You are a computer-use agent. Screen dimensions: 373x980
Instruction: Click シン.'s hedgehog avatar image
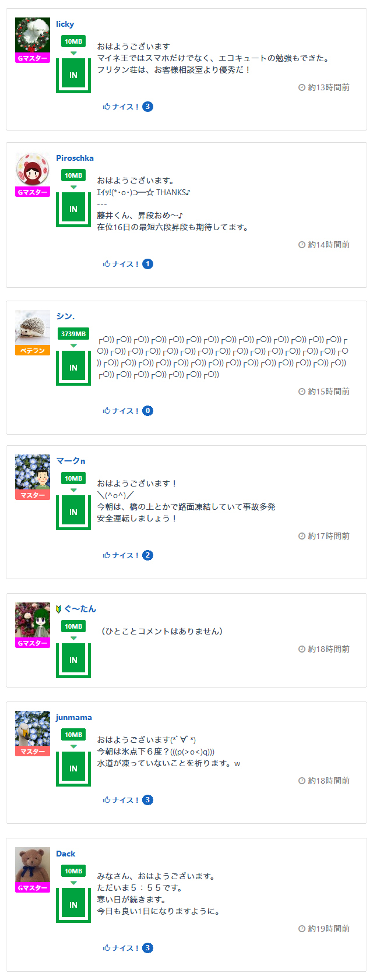[33, 327]
